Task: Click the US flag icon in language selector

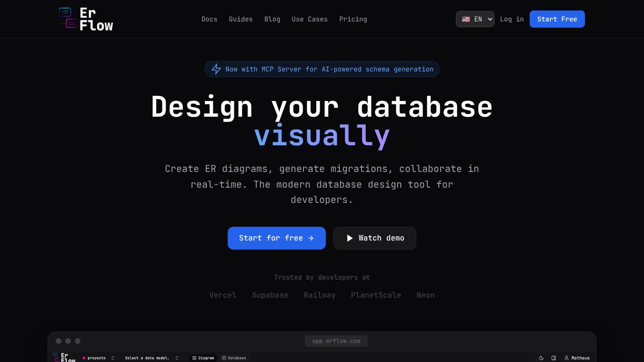Action: click(466, 19)
